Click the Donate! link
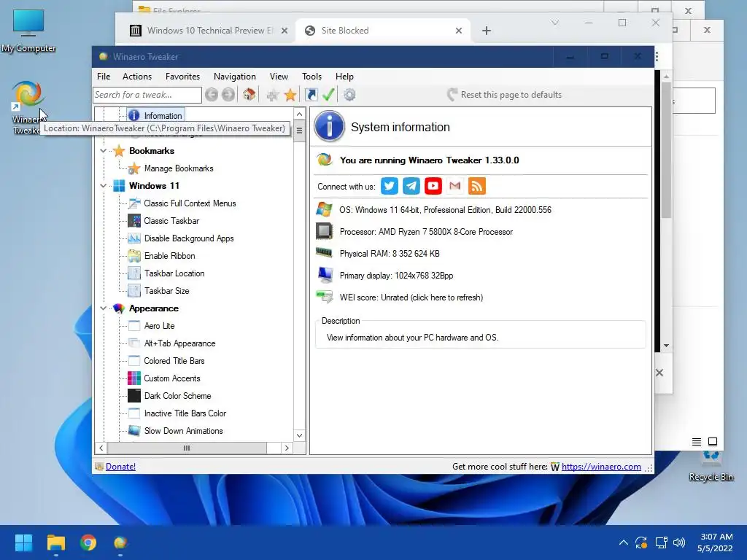This screenshot has width=747, height=560. point(120,467)
